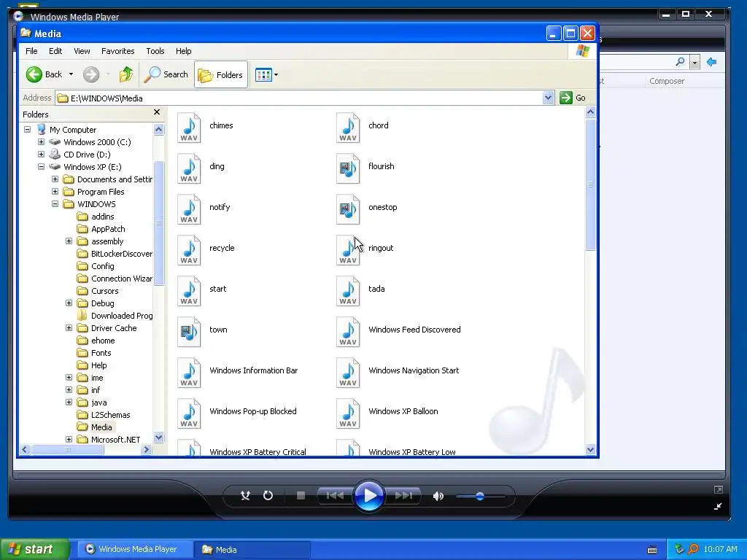The image size is (747, 560).
Task: Click the ding sound file icon
Action: [x=189, y=168]
